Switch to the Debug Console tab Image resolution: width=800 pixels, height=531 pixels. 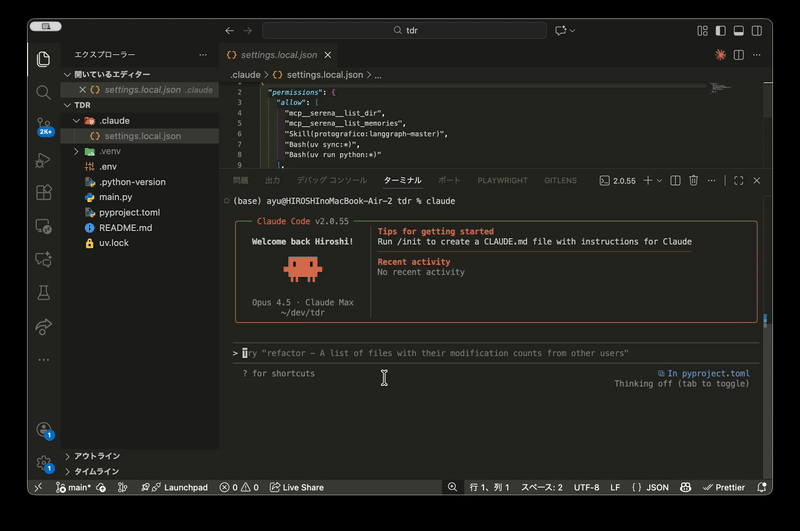click(x=332, y=181)
